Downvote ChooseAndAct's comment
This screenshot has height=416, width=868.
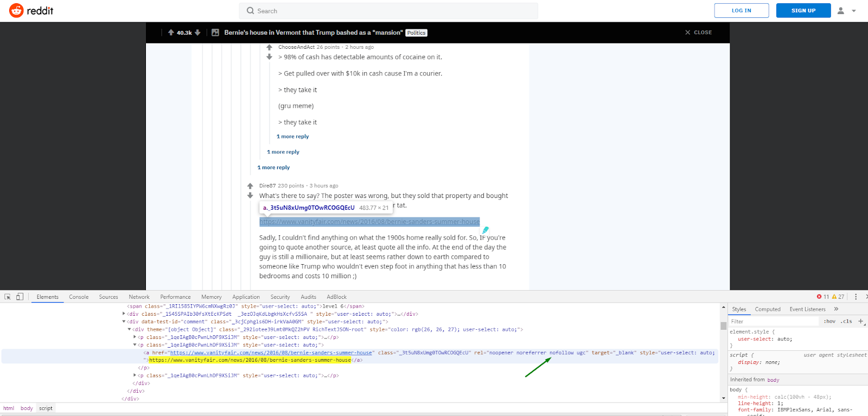269,57
